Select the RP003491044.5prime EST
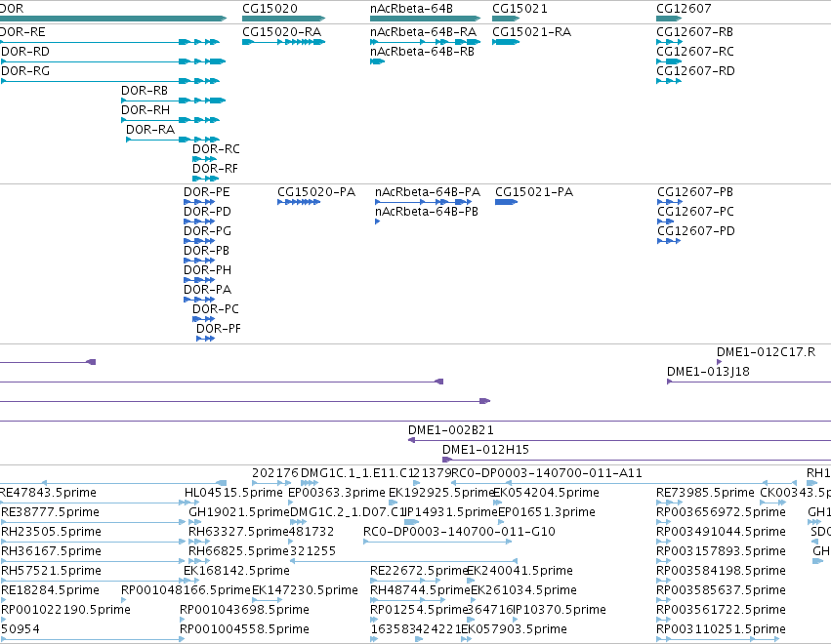The width and height of the screenshot is (831, 644). pos(663,542)
